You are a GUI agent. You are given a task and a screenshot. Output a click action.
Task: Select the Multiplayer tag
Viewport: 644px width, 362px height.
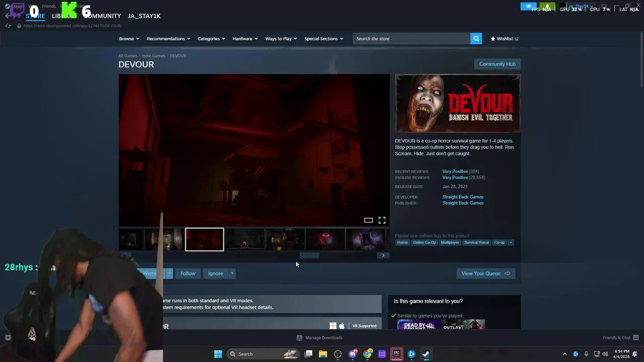(450, 242)
